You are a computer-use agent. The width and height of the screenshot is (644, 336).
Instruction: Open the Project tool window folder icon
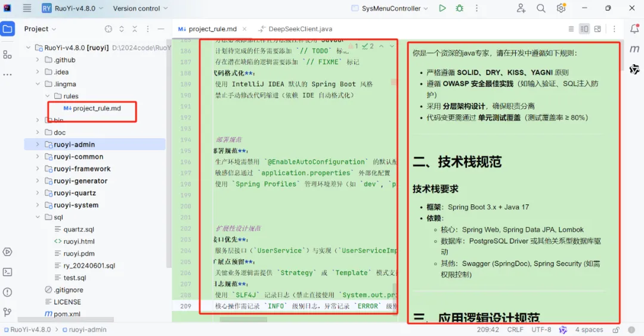point(7,29)
